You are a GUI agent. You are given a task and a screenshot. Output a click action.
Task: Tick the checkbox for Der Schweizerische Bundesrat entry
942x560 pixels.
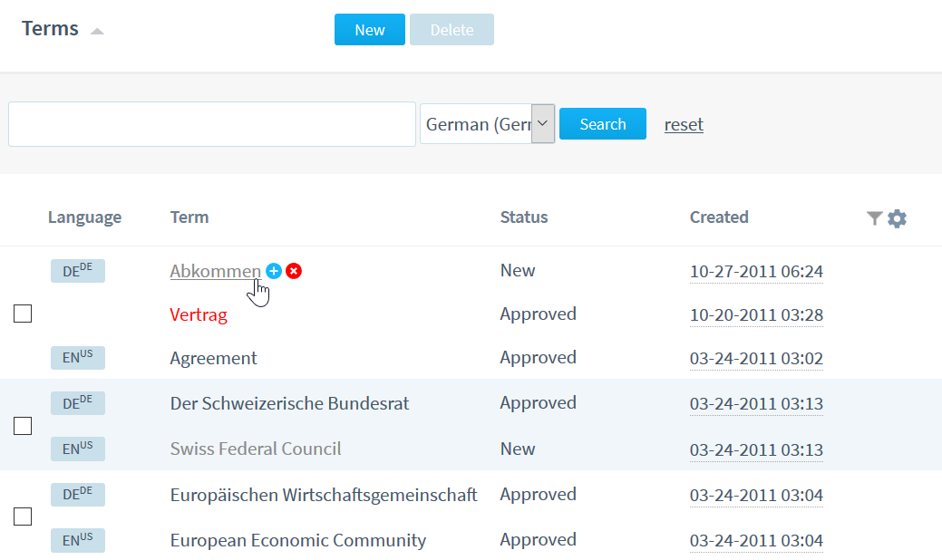pyautogui.click(x=23, y=426)
